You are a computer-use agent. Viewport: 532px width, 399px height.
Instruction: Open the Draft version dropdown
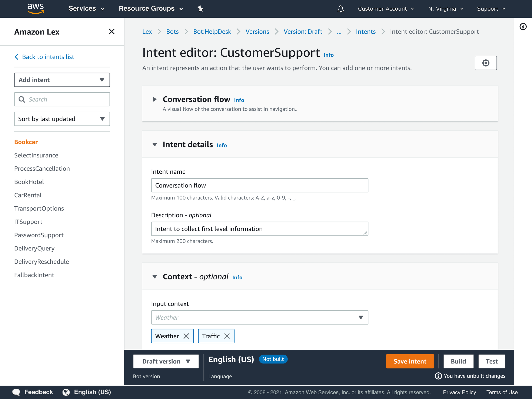coord(166,361)
